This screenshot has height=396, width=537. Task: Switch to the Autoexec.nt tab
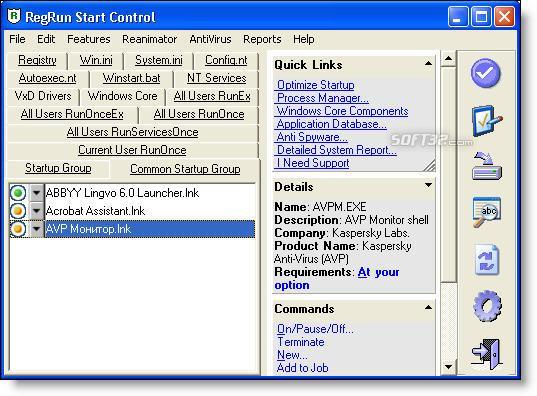[x=48, y=78]
